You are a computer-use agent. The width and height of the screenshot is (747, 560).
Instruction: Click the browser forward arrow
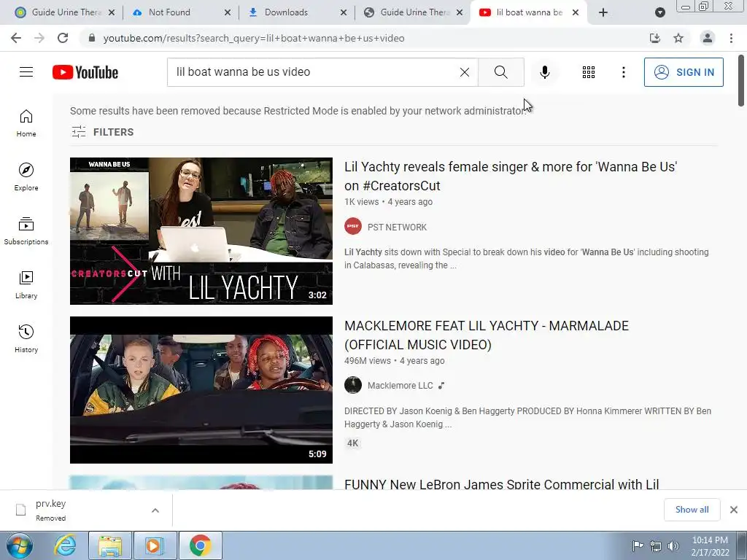tap(39, 38)
